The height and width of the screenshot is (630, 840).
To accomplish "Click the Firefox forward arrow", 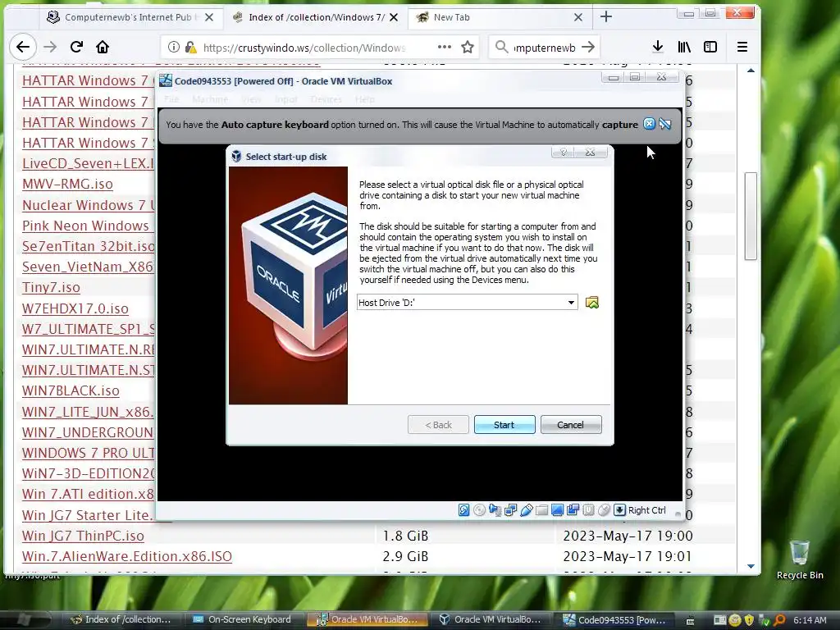I will pos(50,47).
